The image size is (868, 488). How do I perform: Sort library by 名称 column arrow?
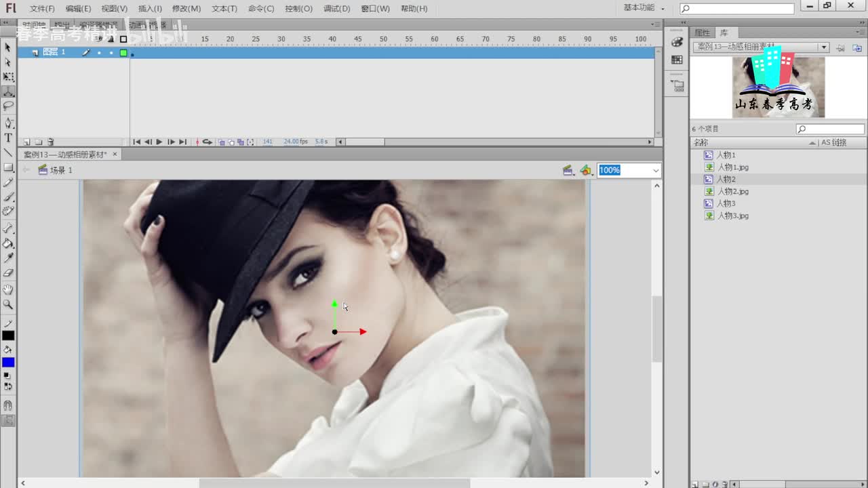[x=812, y=143]
